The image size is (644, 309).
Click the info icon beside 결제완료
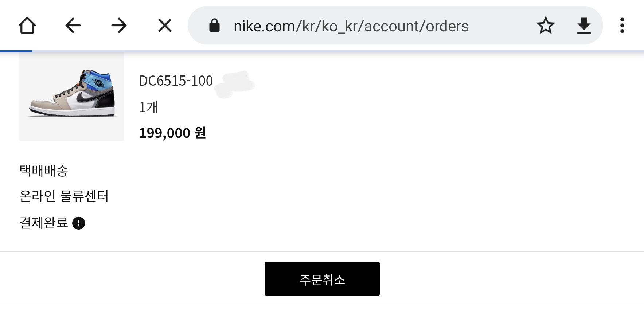[x=79, y=223]
